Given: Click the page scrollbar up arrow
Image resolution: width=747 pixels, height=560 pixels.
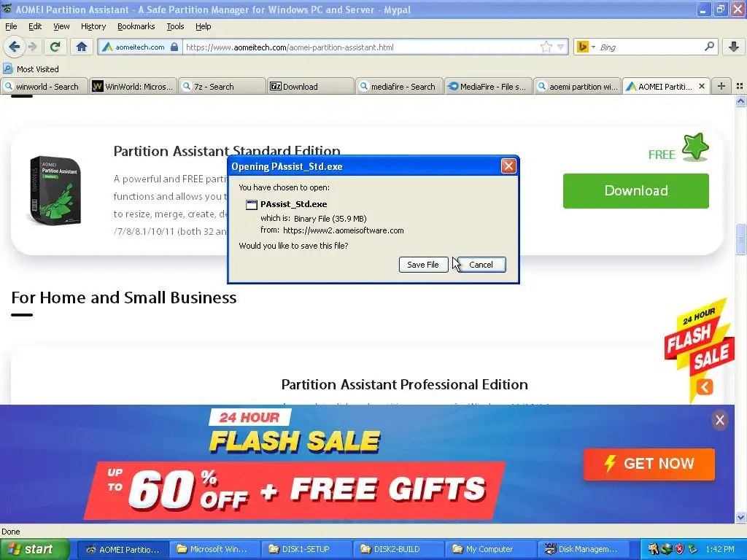Looking at the screenshot, I should coord(740,101).
